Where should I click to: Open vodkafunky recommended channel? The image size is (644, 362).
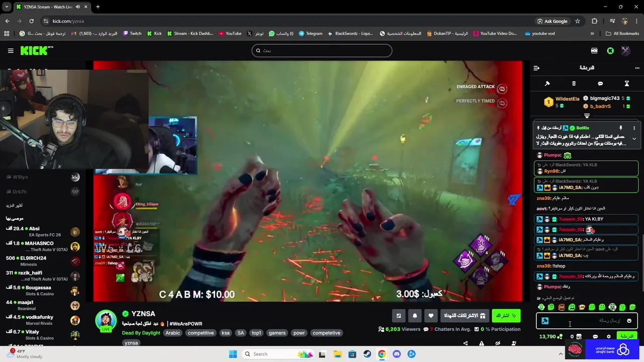[43, 320]
